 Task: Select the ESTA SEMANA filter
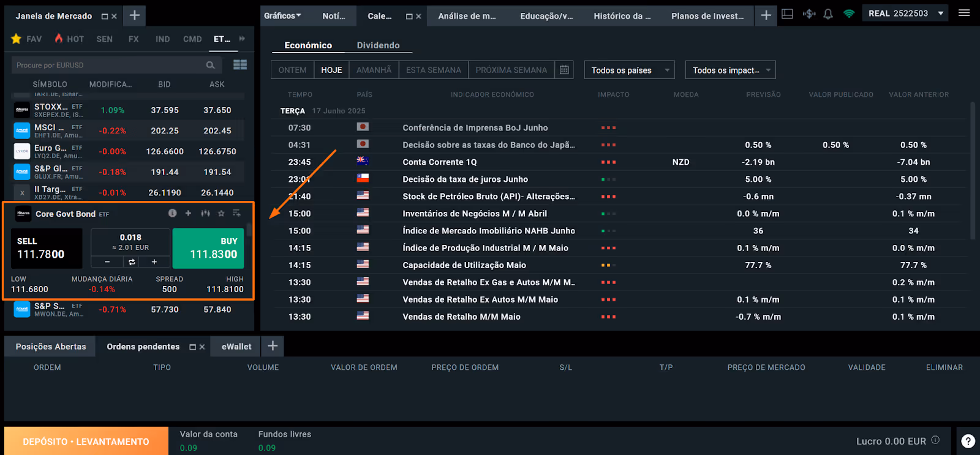433,70
